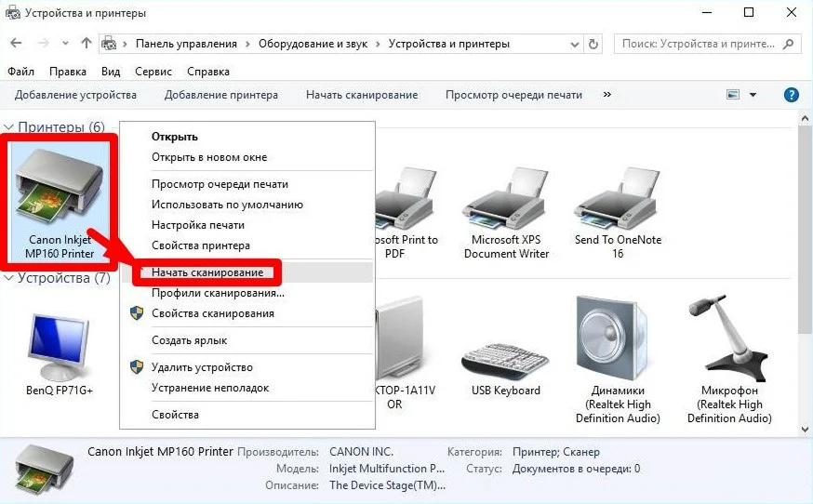813x504 pixels.
Task: Expand the toolbar overflow chevron
Action: [x=607, y=95]
